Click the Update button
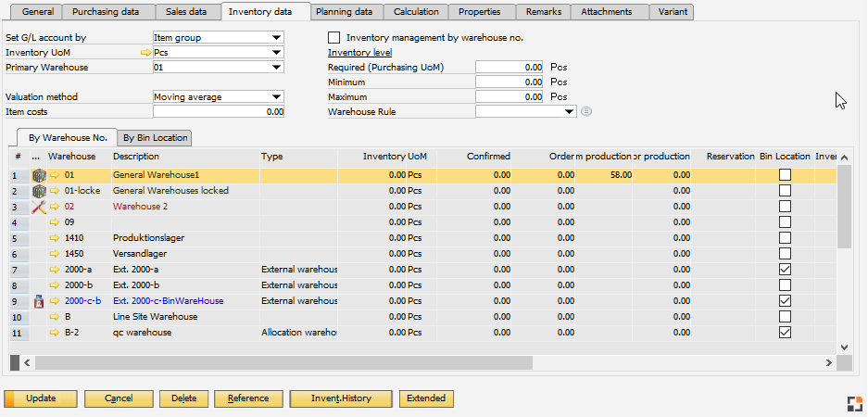 [41, 398]
